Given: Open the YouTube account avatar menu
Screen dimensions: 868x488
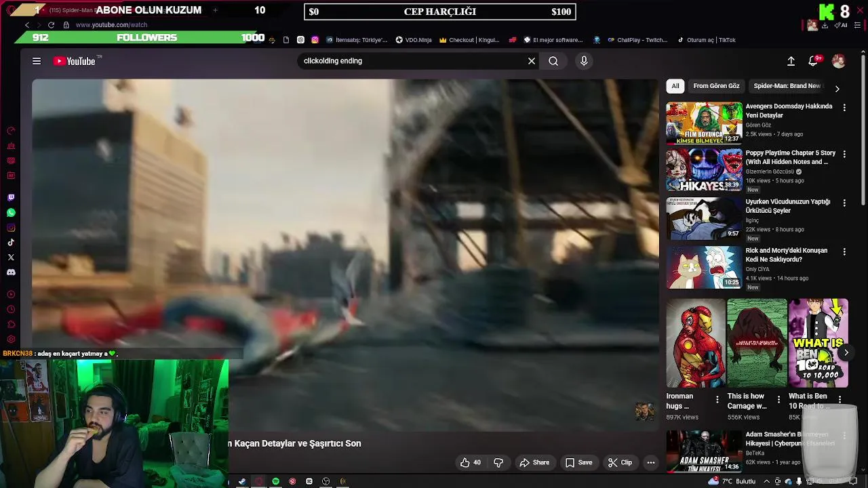Looking at the screenshot, I should pos(839,61).
